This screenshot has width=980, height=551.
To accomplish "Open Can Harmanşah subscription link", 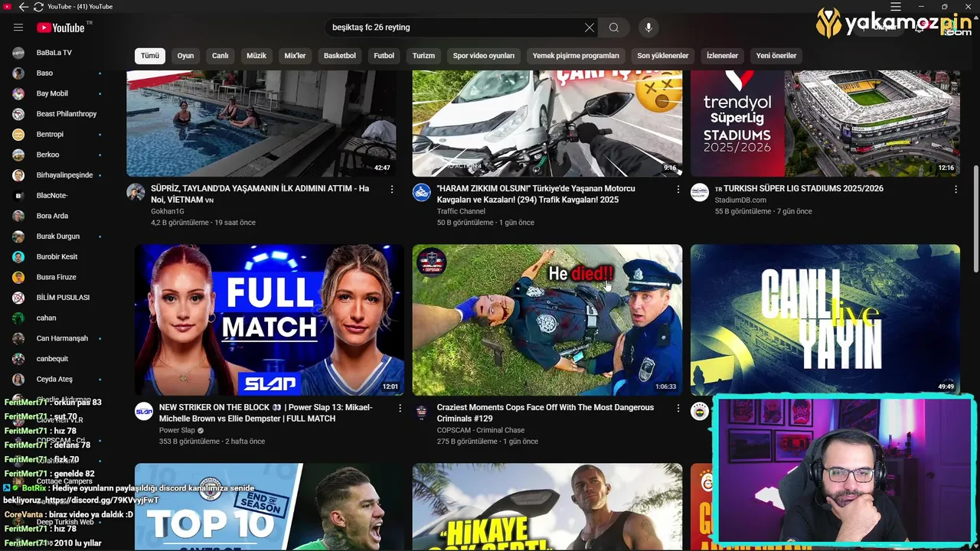I will pyautogui.click(x=62, y=338).
